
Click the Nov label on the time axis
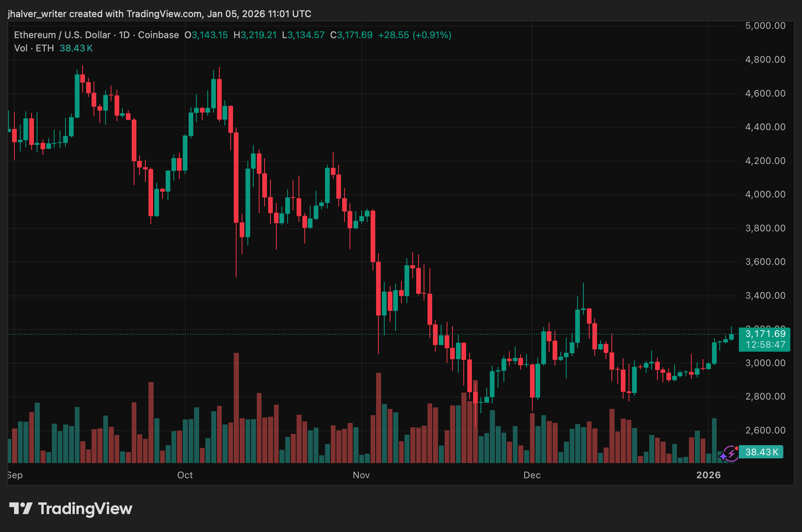click(x=361, y=475)
